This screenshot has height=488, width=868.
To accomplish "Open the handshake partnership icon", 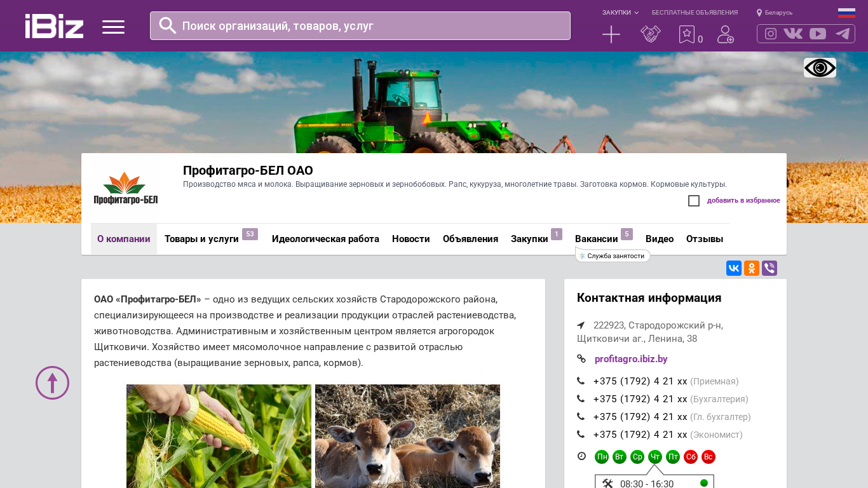I will pyautogui.click(x=651, y=34).
